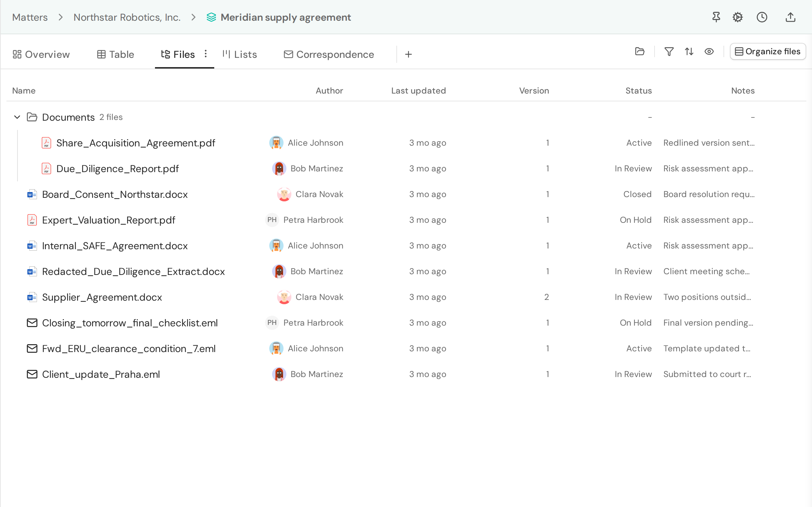Screen dimensions: 812x507
Task: Click the Meridian matter layers icon
Action: (x=211, y=17)
